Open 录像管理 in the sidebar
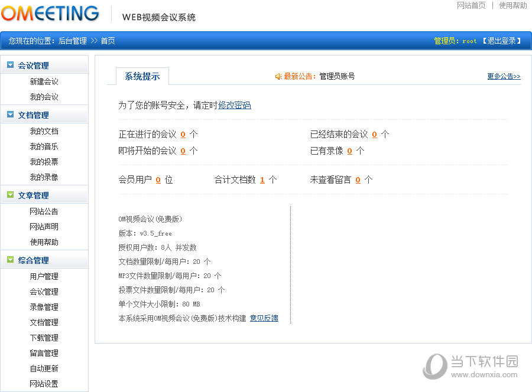 pos(44,307)
